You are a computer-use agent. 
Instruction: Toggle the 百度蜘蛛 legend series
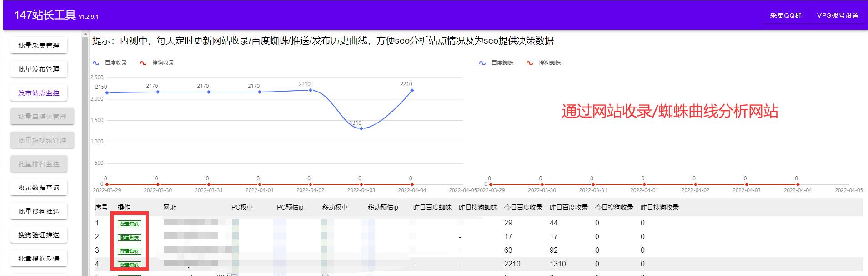coord(497,63)
